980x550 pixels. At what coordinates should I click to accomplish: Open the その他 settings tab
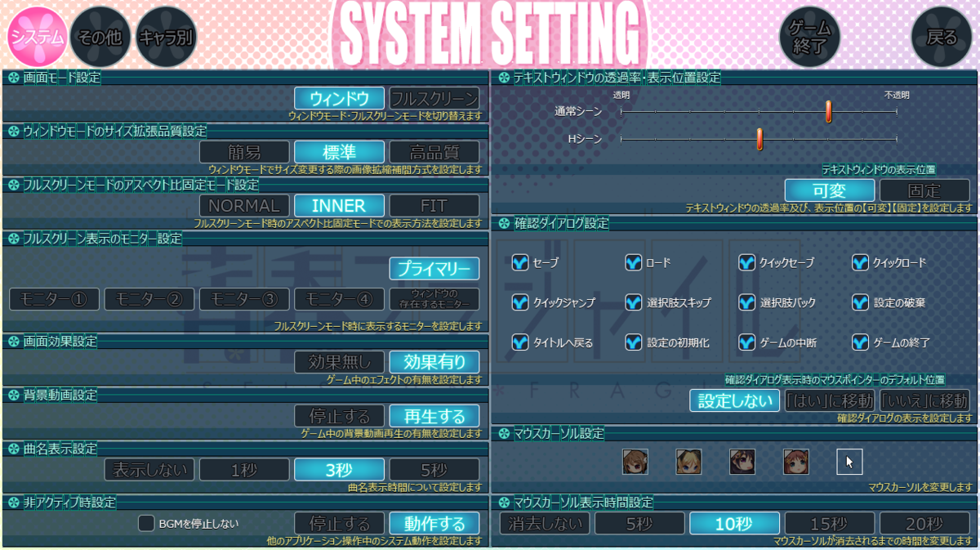click(x=101, y=37)
